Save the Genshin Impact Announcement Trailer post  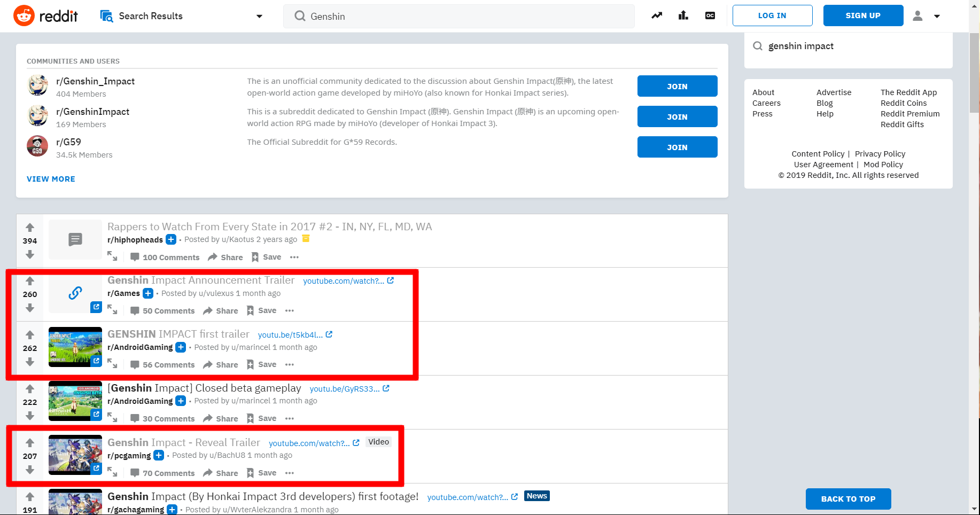261,310
